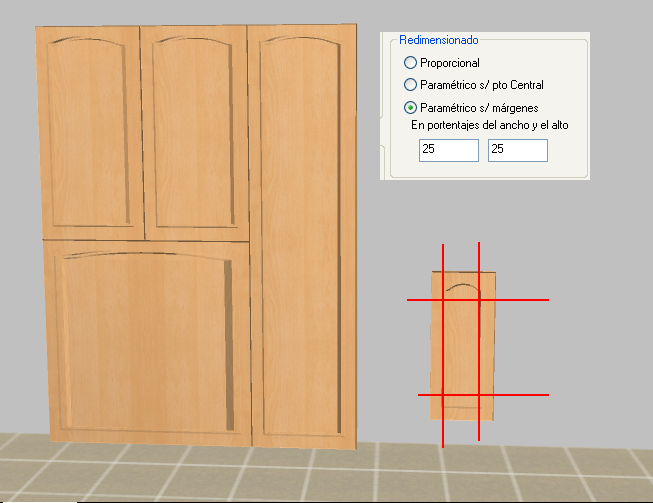This screenshot has width=653, height=503.
Task: Select the Proporcional radio button
Action: (x=410, y=63)
